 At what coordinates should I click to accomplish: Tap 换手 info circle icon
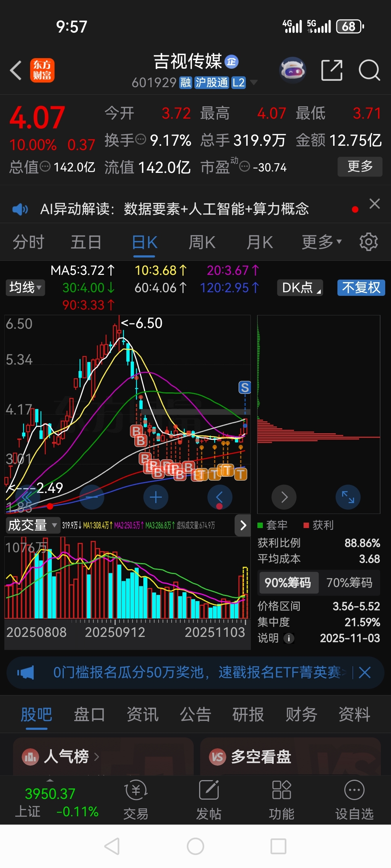[x=140, y=139]
